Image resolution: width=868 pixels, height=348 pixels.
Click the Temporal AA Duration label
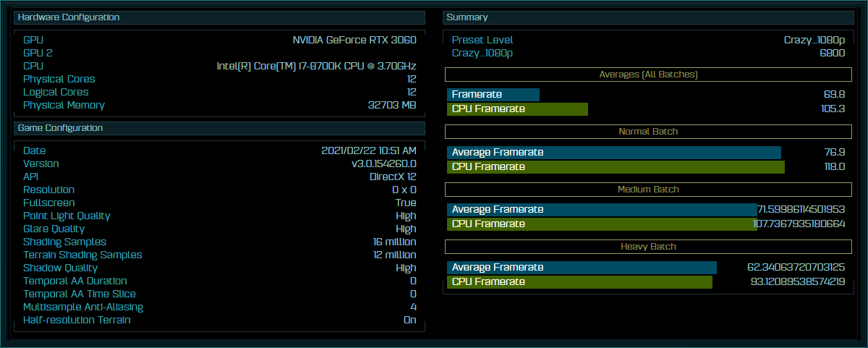tap(75, 281)
